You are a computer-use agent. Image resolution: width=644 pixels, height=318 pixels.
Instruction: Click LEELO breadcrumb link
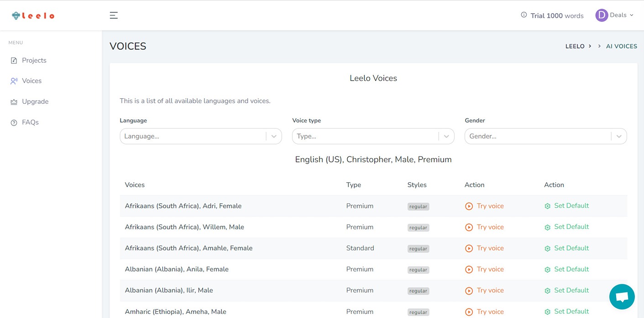[x=575, y=46]
